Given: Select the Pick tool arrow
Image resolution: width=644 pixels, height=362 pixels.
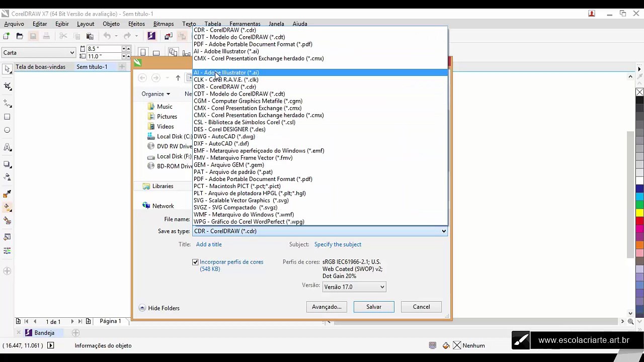Looking at the screenshot, I should point(7,69).
